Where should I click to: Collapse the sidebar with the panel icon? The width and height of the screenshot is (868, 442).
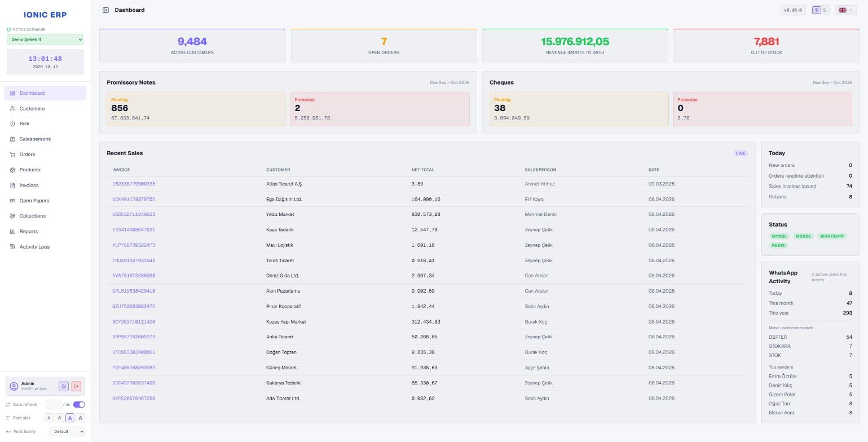(x=105, y=10)
